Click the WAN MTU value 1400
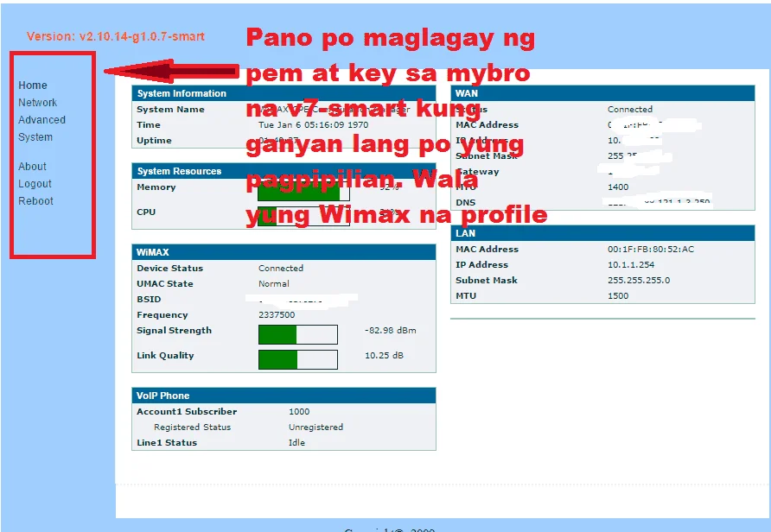This screenshot has width=771, height=532. (x=618, y=187)
